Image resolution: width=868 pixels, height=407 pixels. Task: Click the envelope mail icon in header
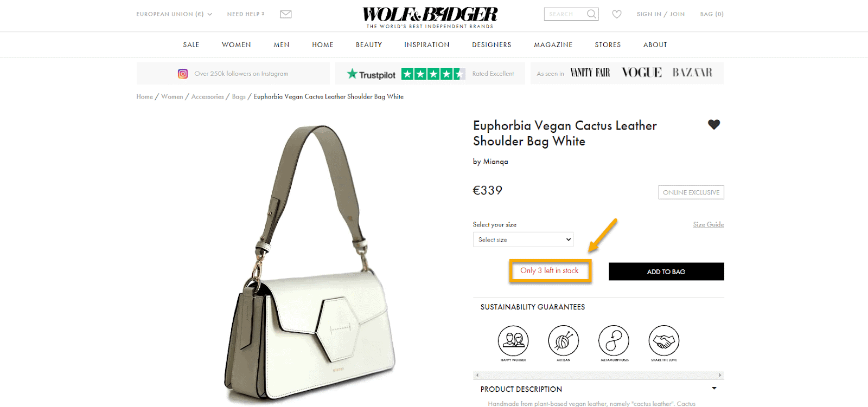coord(286,14)
